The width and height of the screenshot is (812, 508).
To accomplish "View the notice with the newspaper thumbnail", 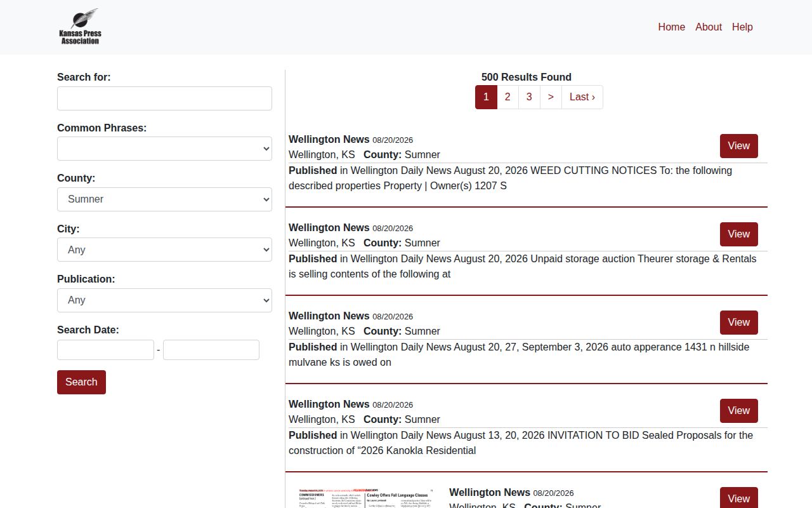I will click(738, 498).
